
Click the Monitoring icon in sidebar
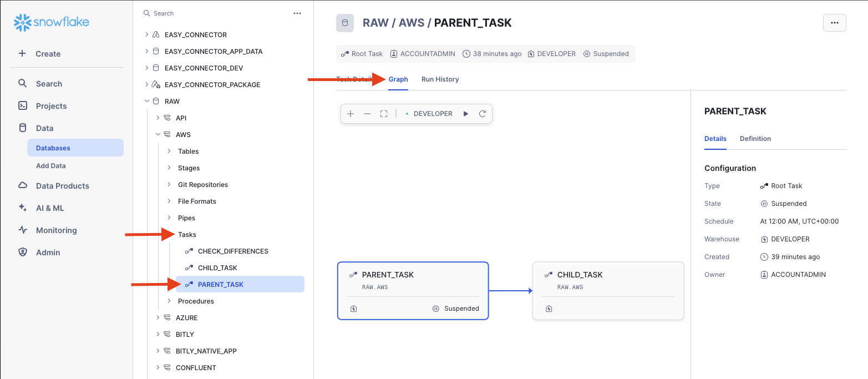23,230
